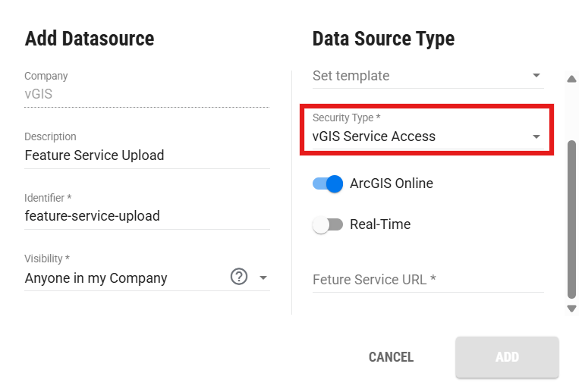Click the scrollbar down arrow
The height and width of the screenshot is (392, 582).
pos(571,308)
